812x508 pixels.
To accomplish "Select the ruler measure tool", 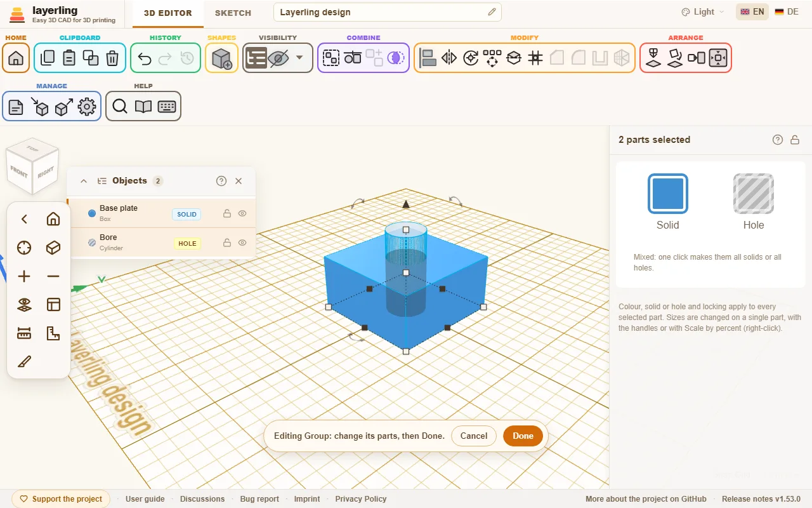I will pos(24,333).
